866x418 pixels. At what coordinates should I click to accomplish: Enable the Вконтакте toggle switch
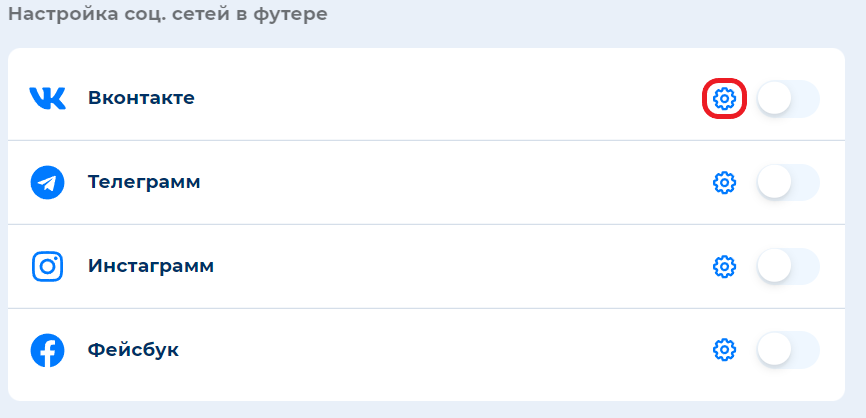[787, 99]
